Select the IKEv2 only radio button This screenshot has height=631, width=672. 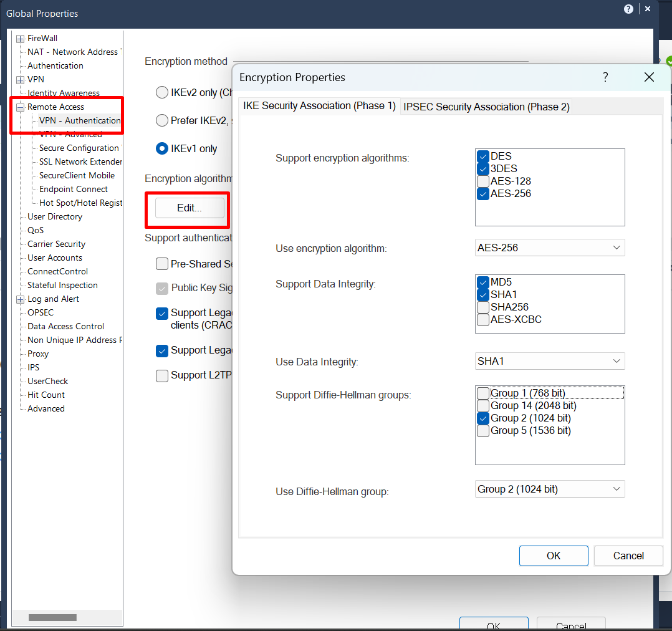point(161,92)
